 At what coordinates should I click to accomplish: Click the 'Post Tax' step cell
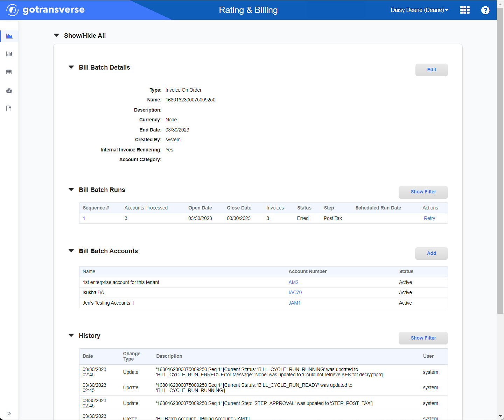333,218
